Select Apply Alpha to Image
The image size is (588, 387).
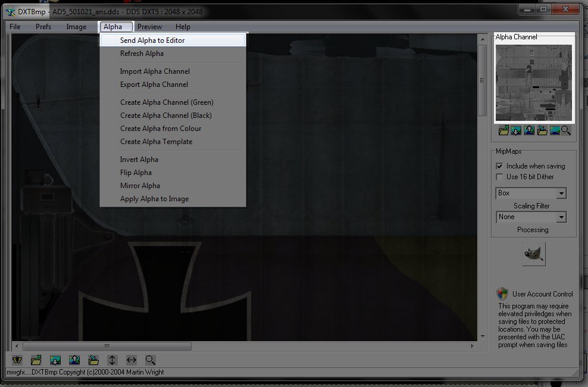coord(173,199)
